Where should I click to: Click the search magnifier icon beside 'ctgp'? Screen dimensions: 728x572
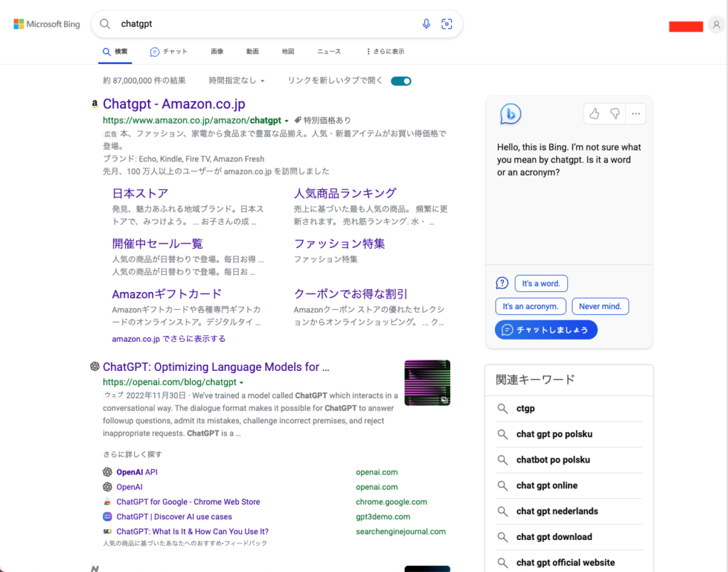tap(502, 409)
